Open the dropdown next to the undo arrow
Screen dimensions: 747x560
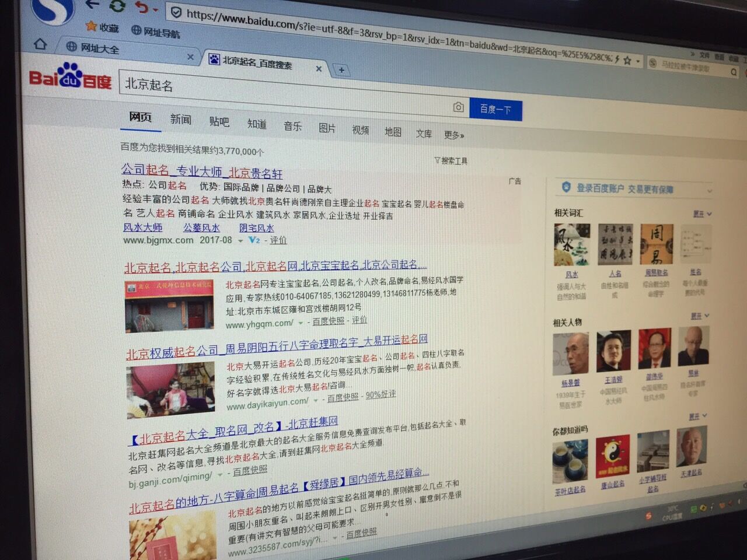155,10
